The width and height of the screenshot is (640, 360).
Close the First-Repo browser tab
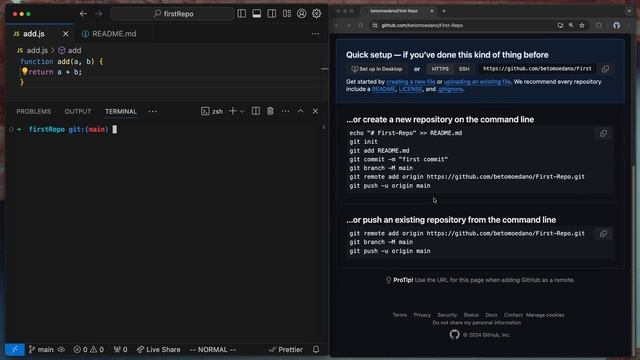tap(432, 11)
